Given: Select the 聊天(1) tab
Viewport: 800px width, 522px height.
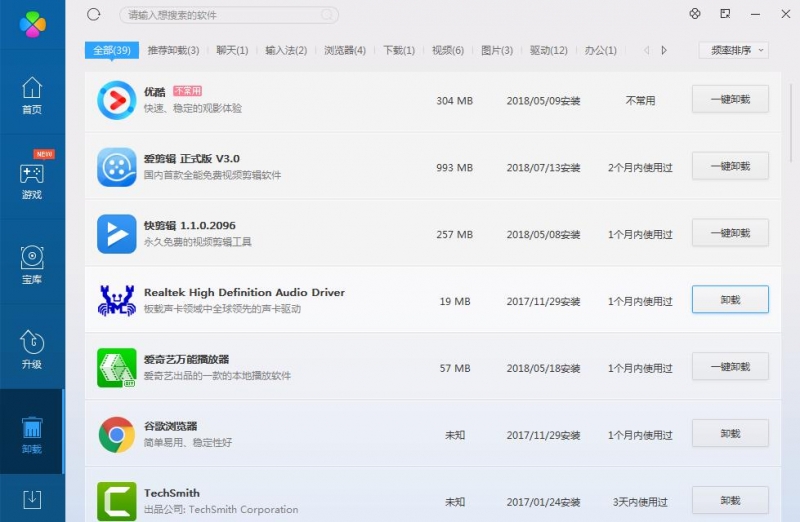Looking at the screenshot, I should tap(232, 50).
